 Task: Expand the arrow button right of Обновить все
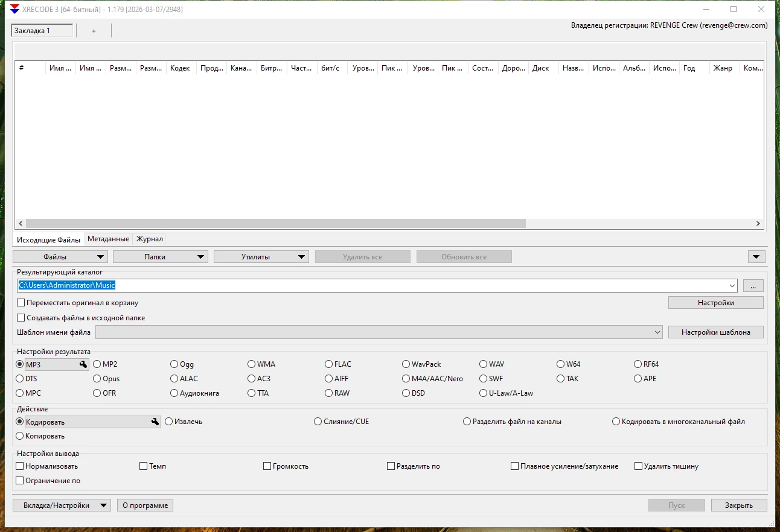coord(756,257)
